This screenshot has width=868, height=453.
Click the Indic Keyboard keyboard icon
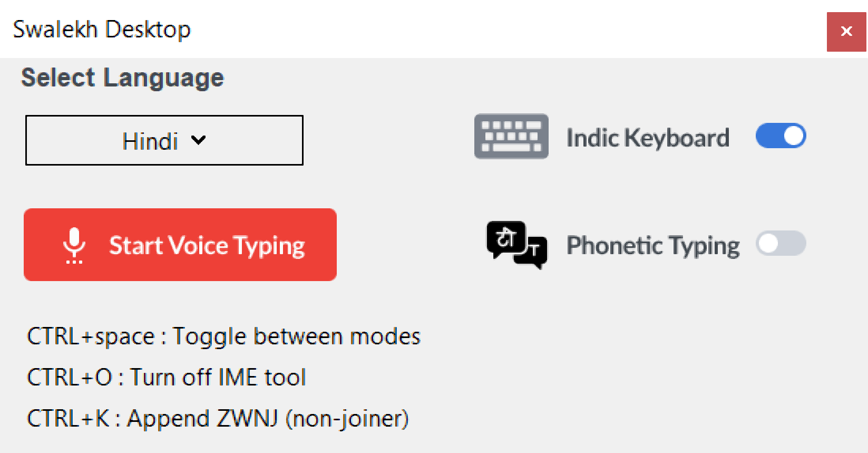point(511,137)
